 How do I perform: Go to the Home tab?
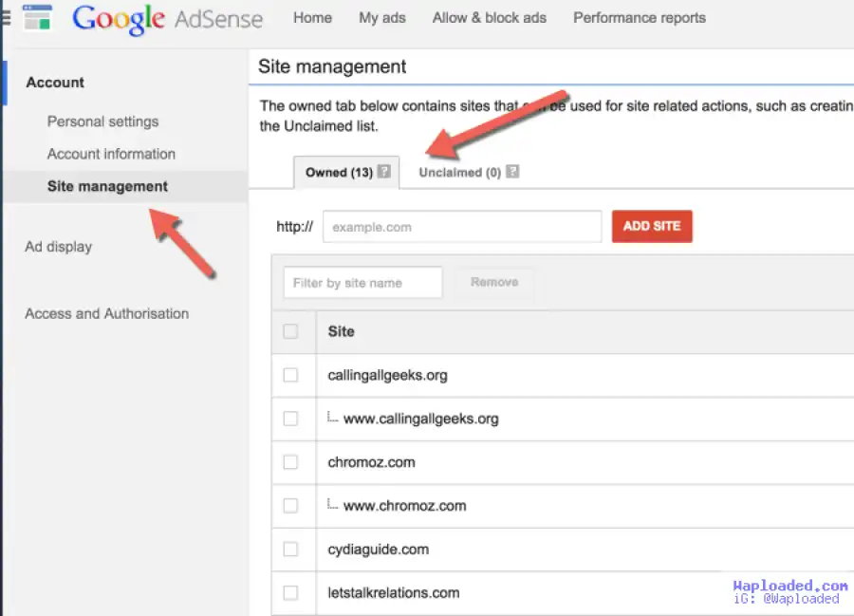[312, 18]
